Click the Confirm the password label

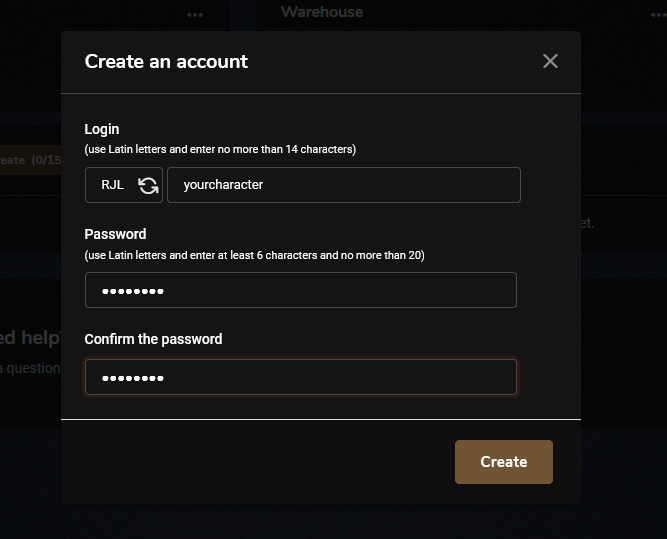[153, 339]
